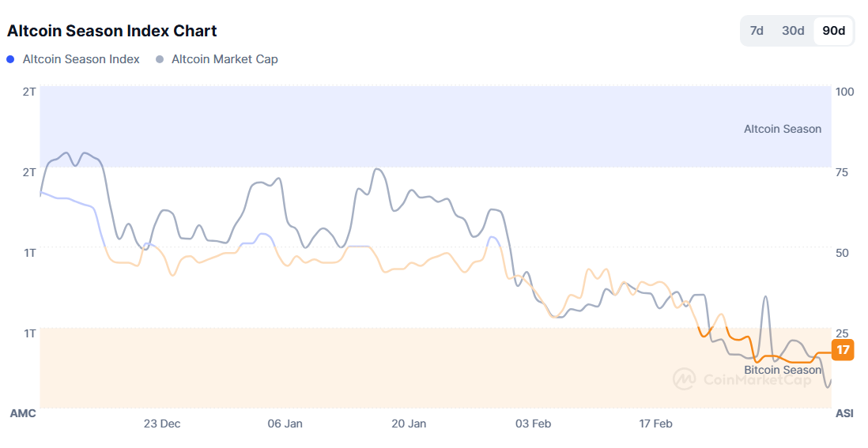Click the Bitcoin Season zone label
The width and height of the screenshot is (868, 448).
click(x=782, y=370)
